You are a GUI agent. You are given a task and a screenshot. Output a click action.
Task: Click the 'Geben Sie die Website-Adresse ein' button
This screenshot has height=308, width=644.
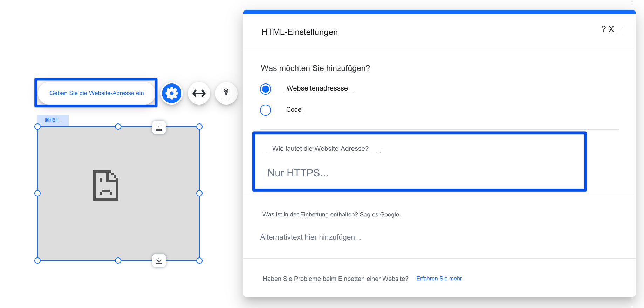96,93
